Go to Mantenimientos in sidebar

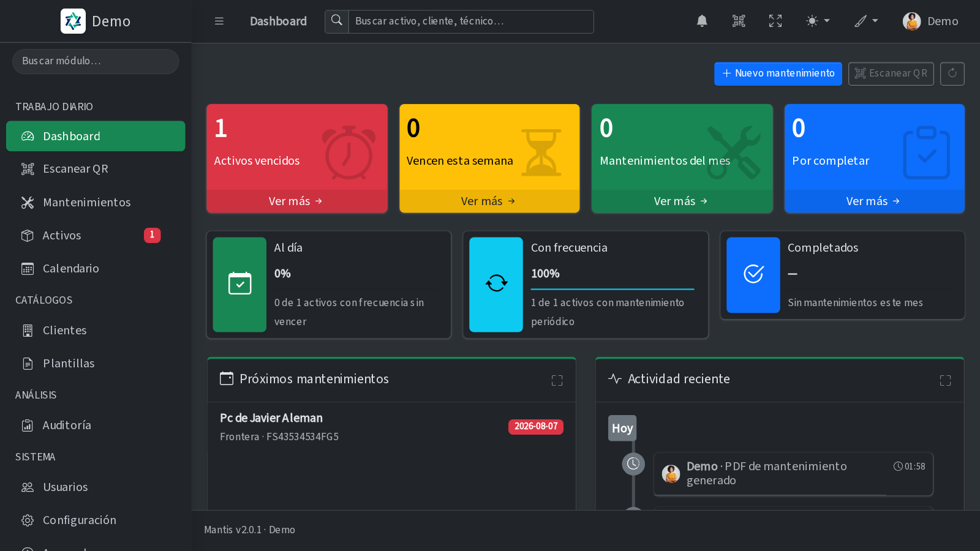(96, 202)
